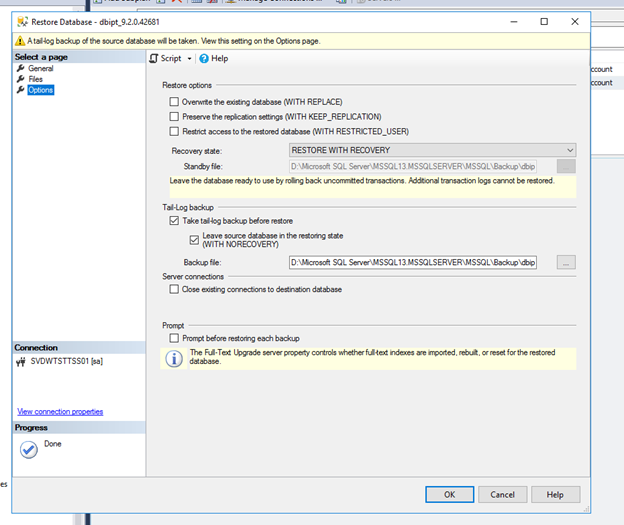Image resolution: width=624 pixels, height=525 pixels.
Task: Open the Script dropdown arrow
Action: click(x=189, y=59)
